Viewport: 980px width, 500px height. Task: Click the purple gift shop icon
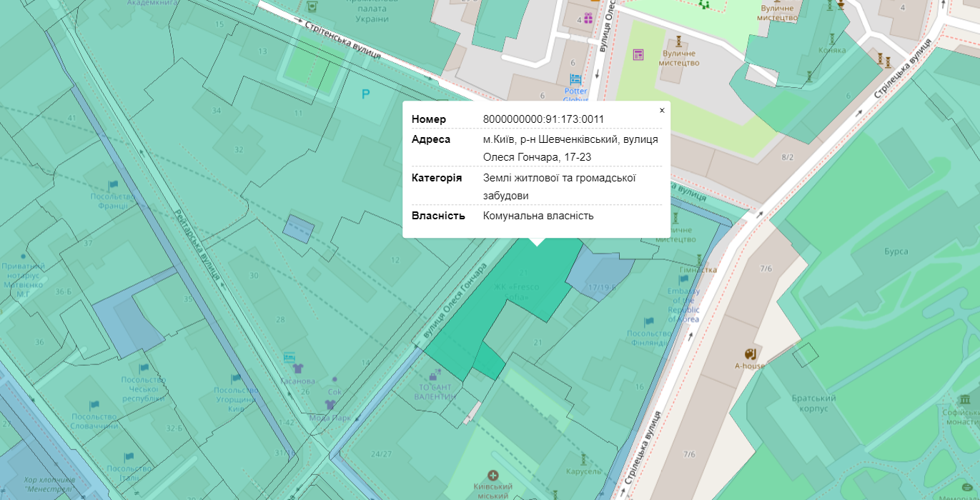pyautogui.click(x=588, y=19)
